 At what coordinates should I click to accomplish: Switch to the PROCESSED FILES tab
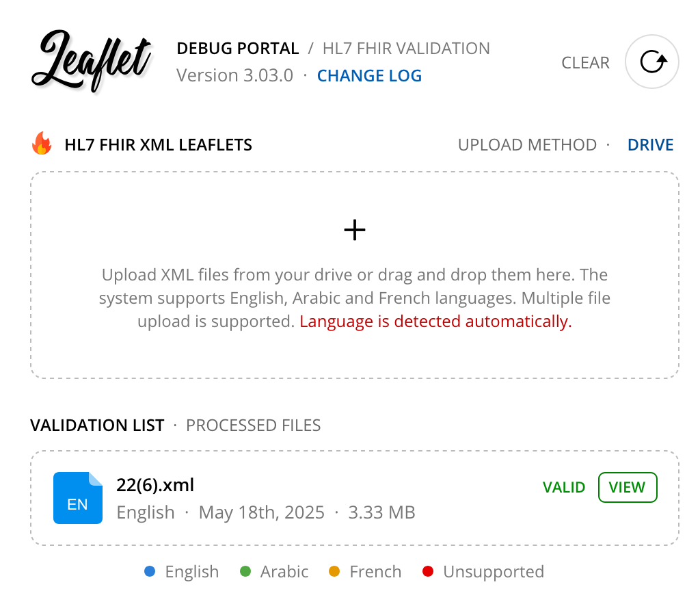coord(253,425)
